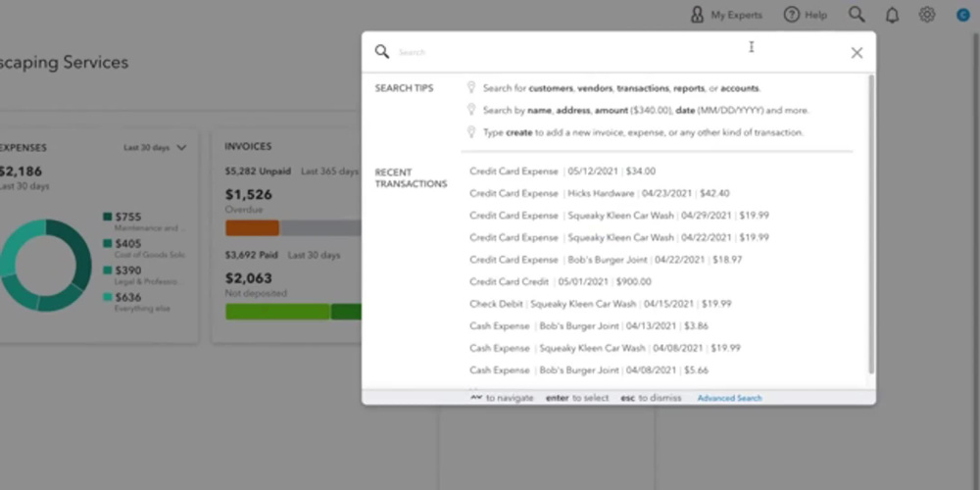Click the $3,692 Paid label
The image size is (980, 490).
(251, 255)
